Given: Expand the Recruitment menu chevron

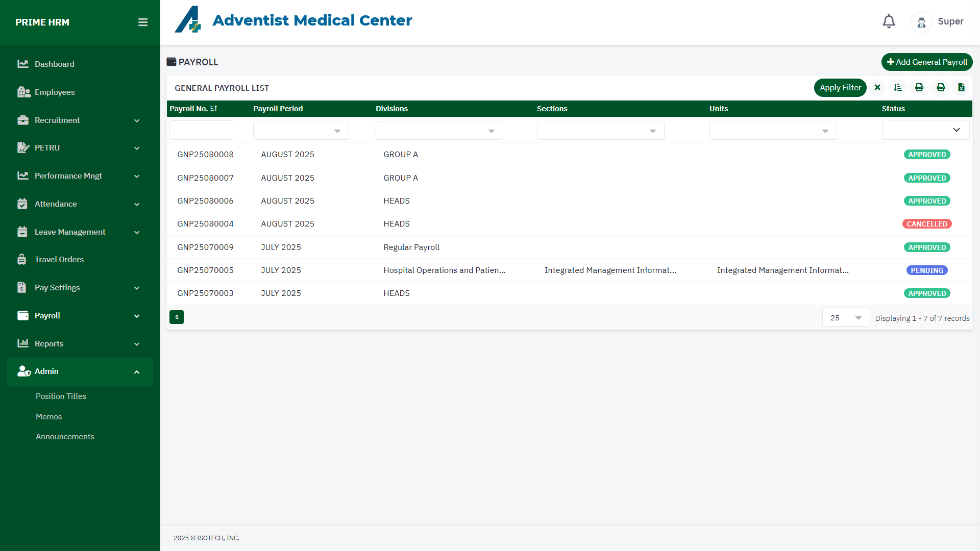Looking at the screenshot, I should [137, 121].
